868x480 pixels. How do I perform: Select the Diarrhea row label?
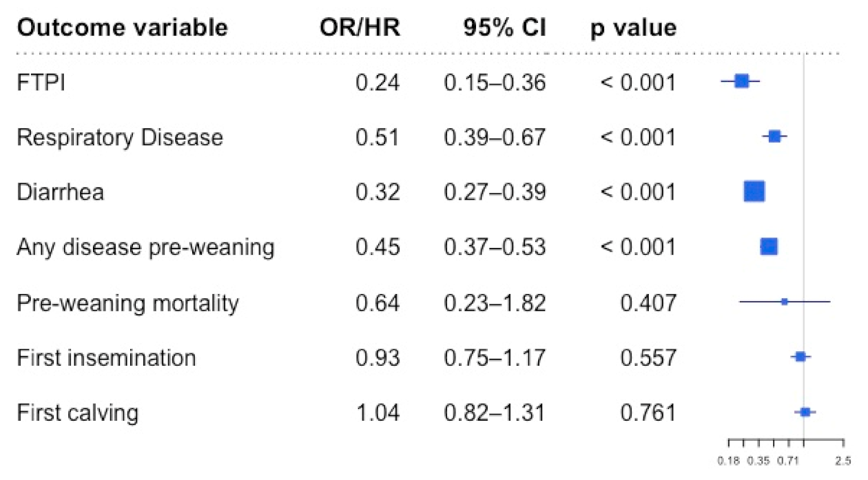[x=60, y=191]
